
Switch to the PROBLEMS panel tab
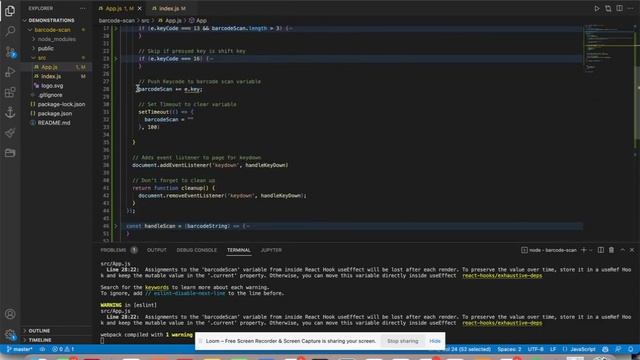118,250
